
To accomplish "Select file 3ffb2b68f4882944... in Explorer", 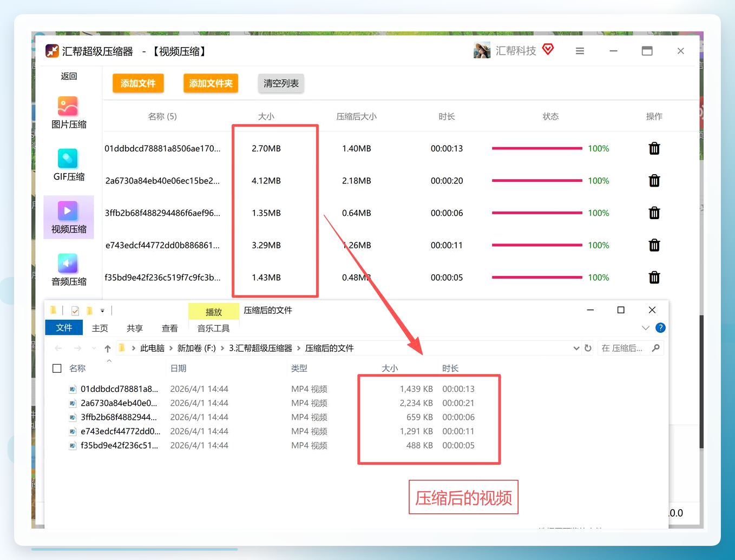I will pyautogui.click(x=119, y=417).
